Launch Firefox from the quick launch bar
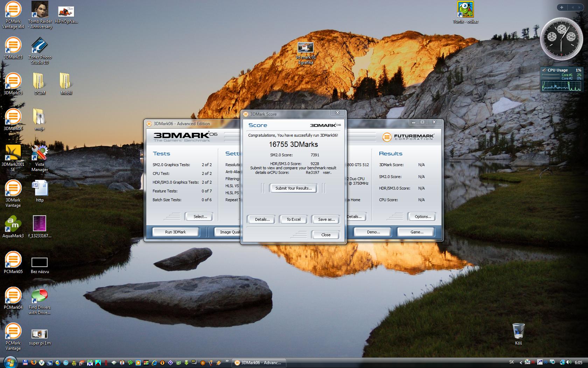The height and width of the screenshot is (368, 588). coord(34,362)
